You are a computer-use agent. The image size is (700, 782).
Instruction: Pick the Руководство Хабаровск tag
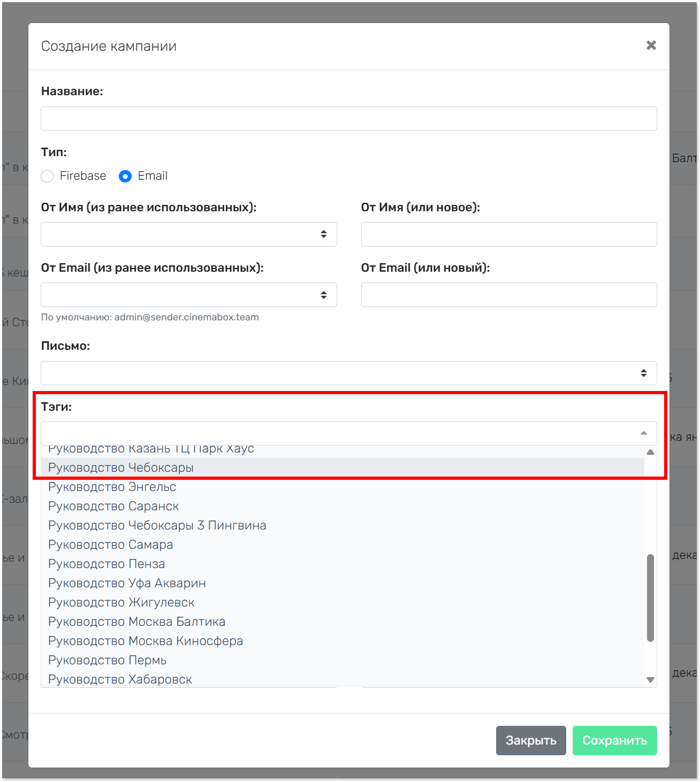tap(120, 679)
